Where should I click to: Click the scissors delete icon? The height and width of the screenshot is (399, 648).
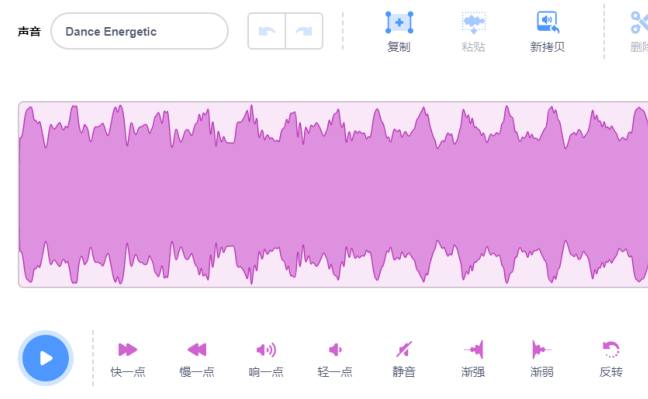[639, 22]
